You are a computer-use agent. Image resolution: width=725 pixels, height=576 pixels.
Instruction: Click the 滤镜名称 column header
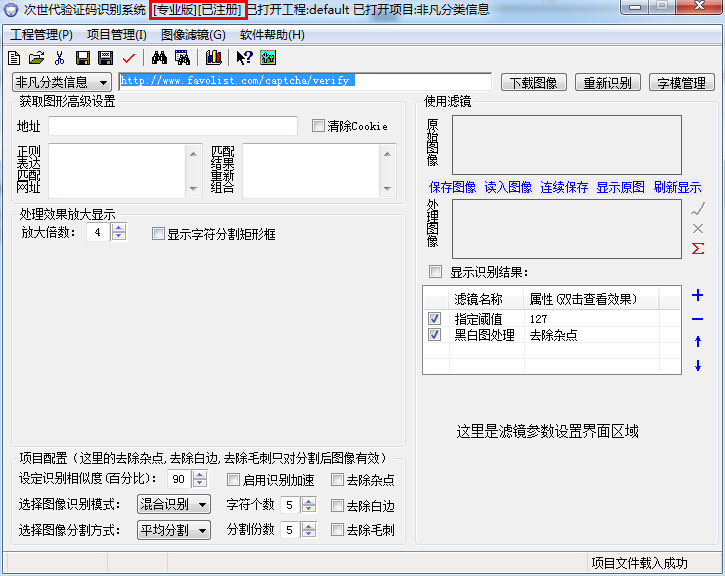click(x=486, y=299)
